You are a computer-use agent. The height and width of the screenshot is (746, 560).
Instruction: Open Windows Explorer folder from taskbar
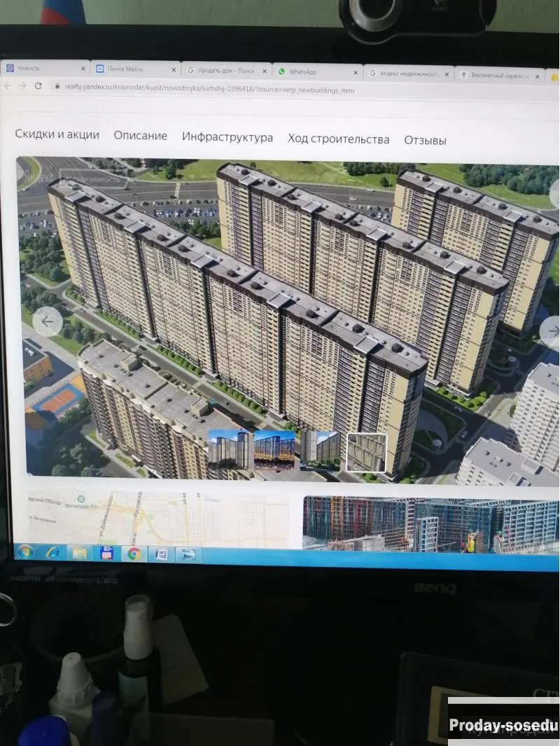80,554
